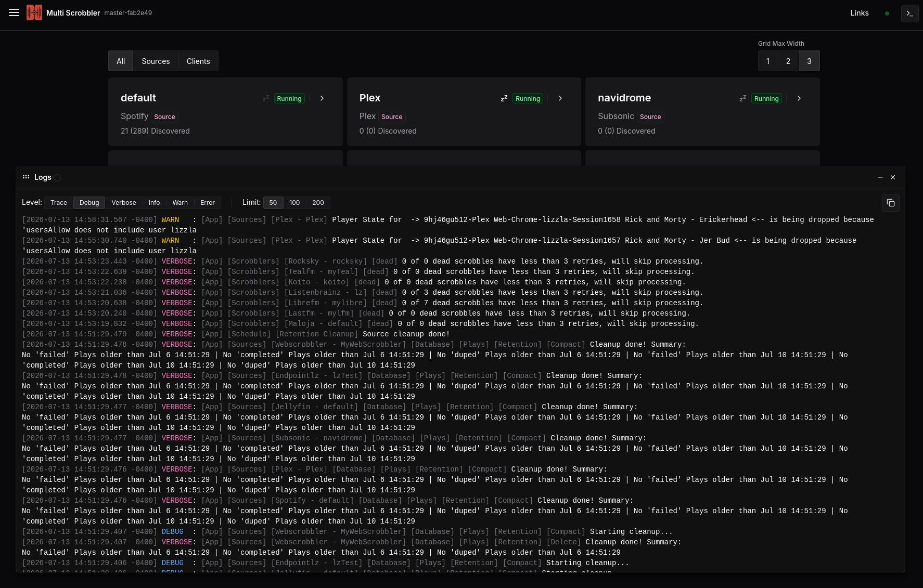Switch to the Clients tab
This screenshot has width=923, height=588.
198,61
